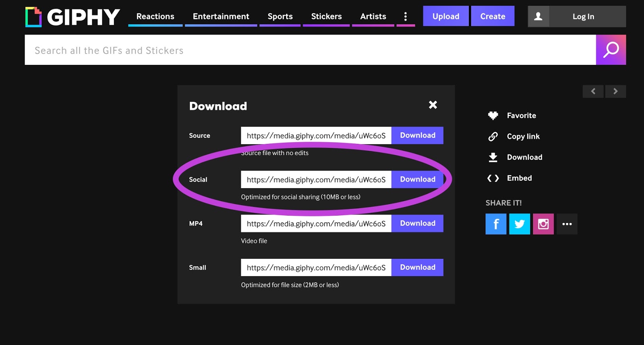644x345 pixels.
Task: Click the Upload button
Action: coord(446,16)
